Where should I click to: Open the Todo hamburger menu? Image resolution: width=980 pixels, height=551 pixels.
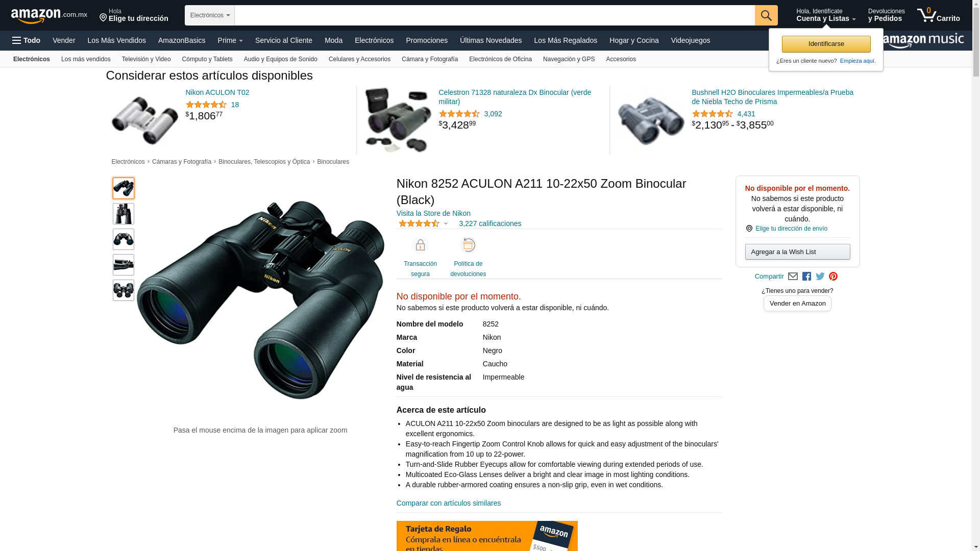click(x=26, y=40)
